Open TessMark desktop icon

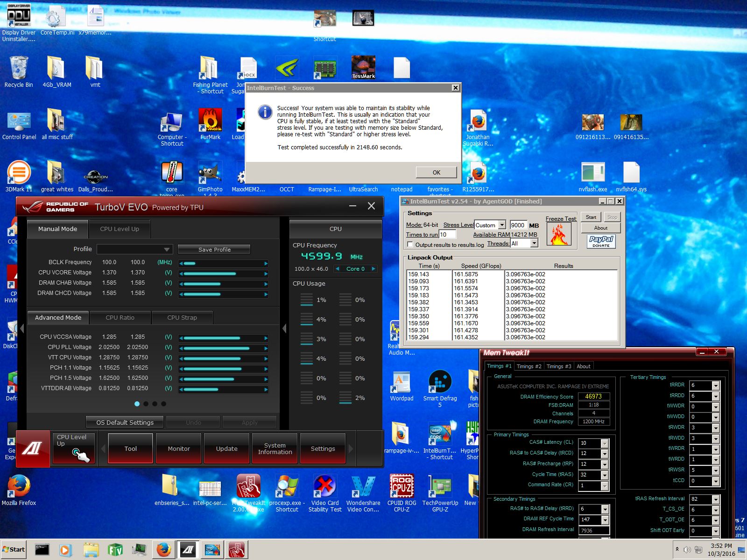363,68
